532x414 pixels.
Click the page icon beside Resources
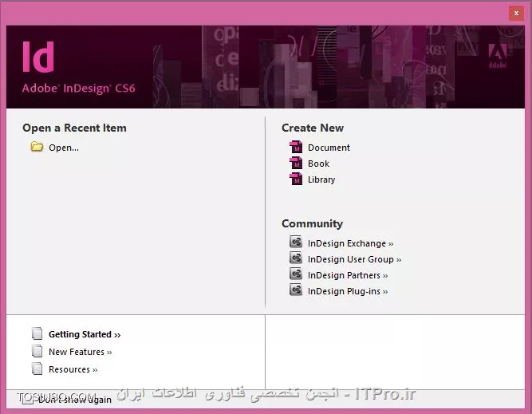(37, 369)
